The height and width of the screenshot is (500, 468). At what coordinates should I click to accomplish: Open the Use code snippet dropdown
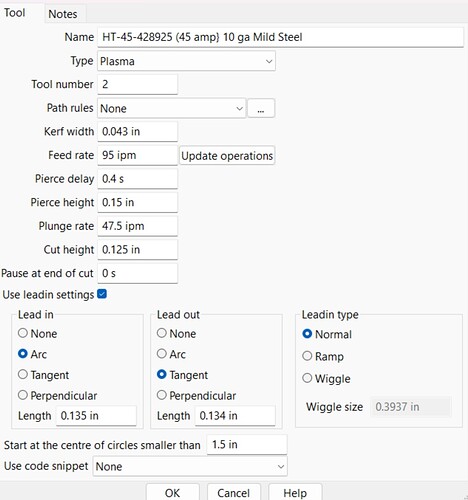click(x=190, y=466)
